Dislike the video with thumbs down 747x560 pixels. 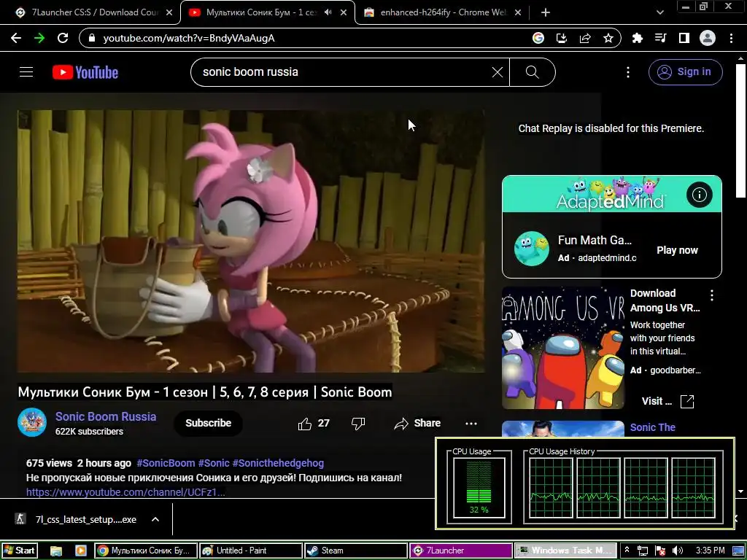pos(357,424)
